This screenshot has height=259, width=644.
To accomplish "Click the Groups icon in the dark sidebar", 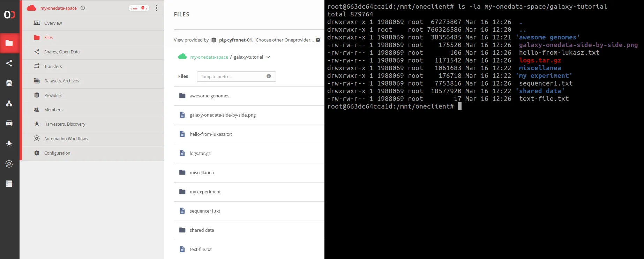I will click(x=9, y=103).
